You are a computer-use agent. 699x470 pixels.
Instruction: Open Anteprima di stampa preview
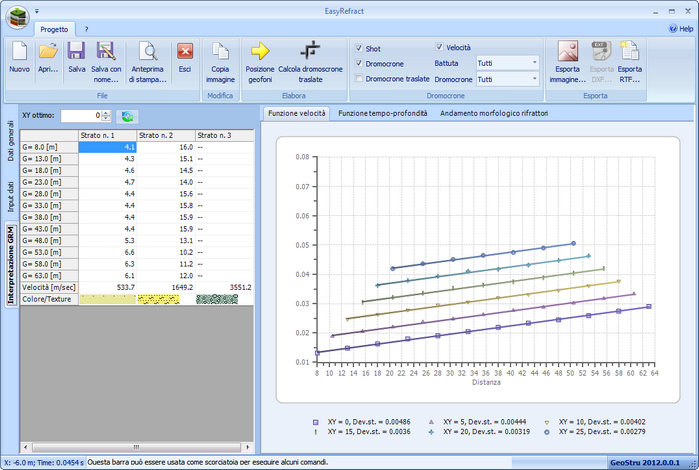(x=148, y=51)
